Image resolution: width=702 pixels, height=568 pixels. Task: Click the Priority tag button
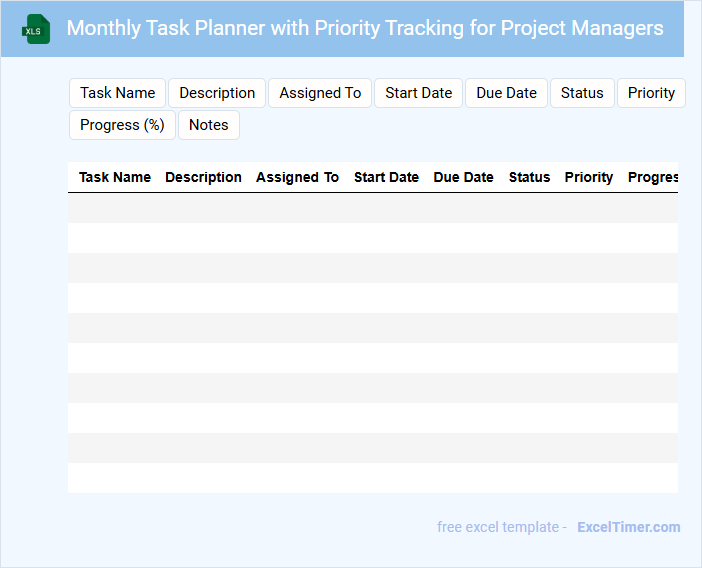[x=651, y=93]
